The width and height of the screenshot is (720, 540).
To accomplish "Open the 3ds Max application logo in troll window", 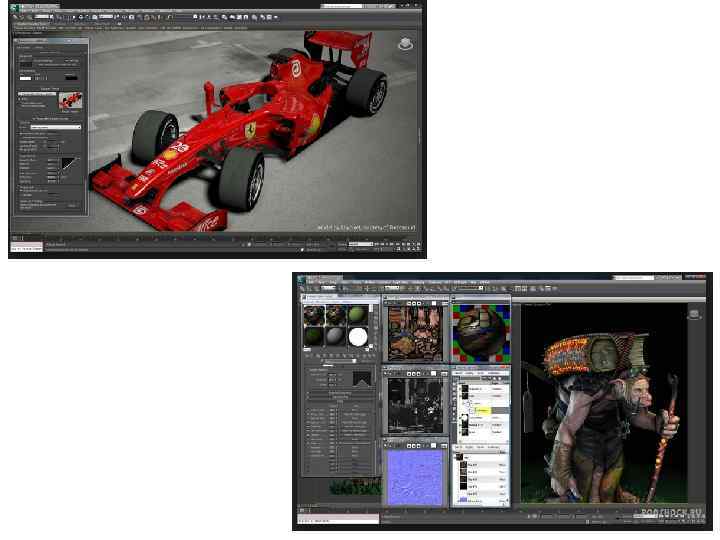I will 302,279.
